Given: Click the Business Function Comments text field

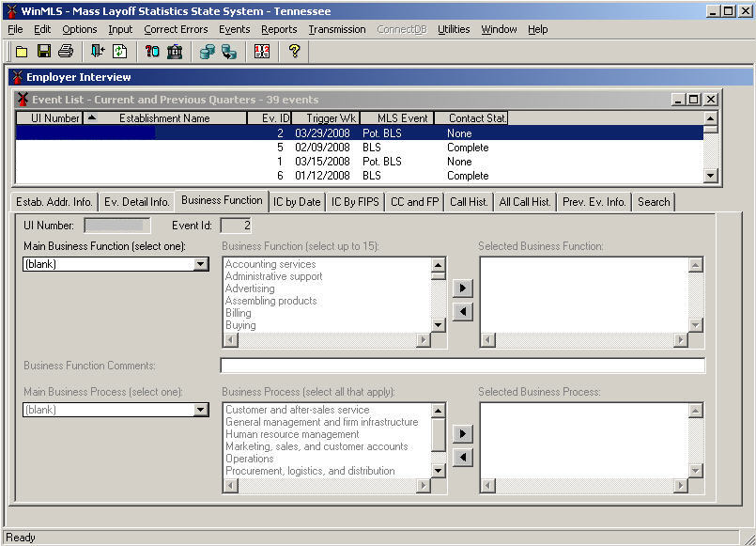Looking at the screenshot, I should pos(462,366).
